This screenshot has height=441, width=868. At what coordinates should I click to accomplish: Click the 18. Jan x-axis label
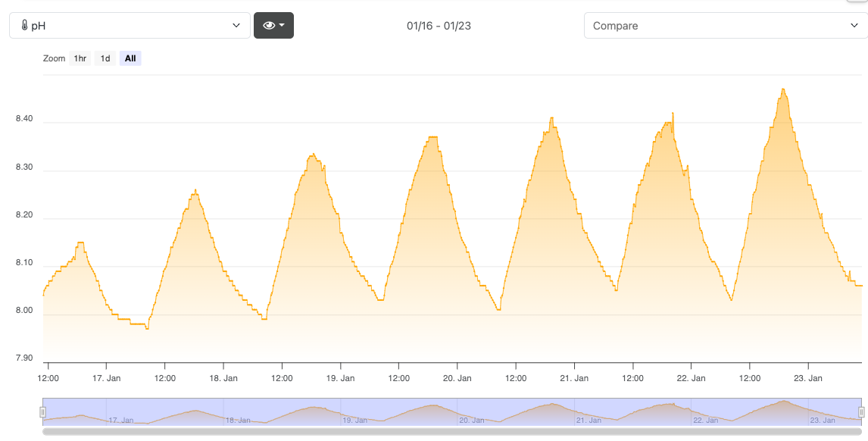[223, 378]
